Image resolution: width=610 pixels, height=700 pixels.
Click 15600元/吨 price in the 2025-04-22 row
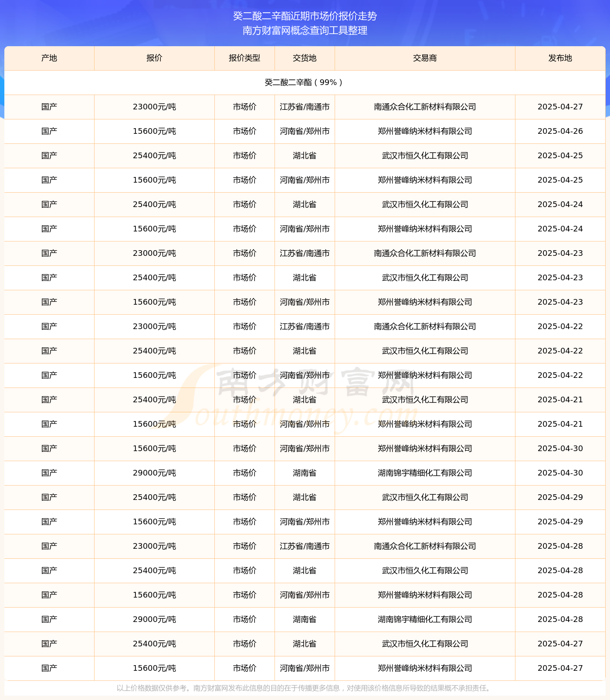coord(154,375)
